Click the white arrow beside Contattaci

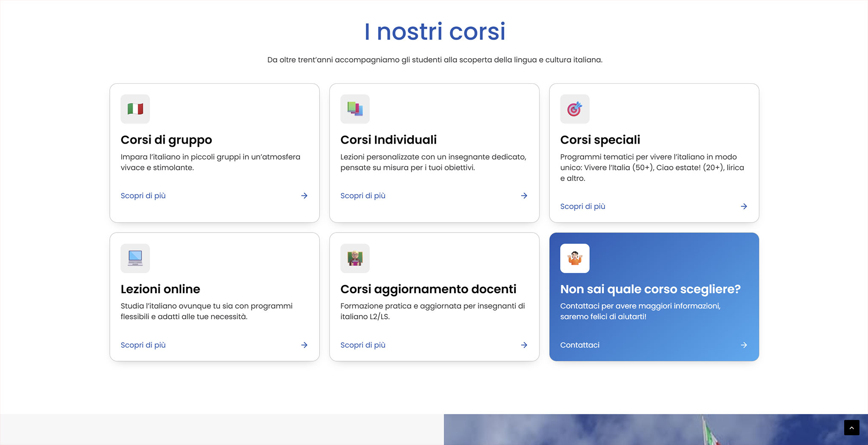(x=743, y=345)
